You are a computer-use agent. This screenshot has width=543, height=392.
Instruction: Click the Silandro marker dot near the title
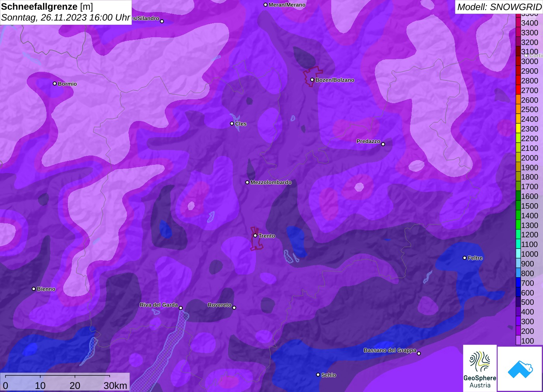pyautogui.click(x=162, y=21)
